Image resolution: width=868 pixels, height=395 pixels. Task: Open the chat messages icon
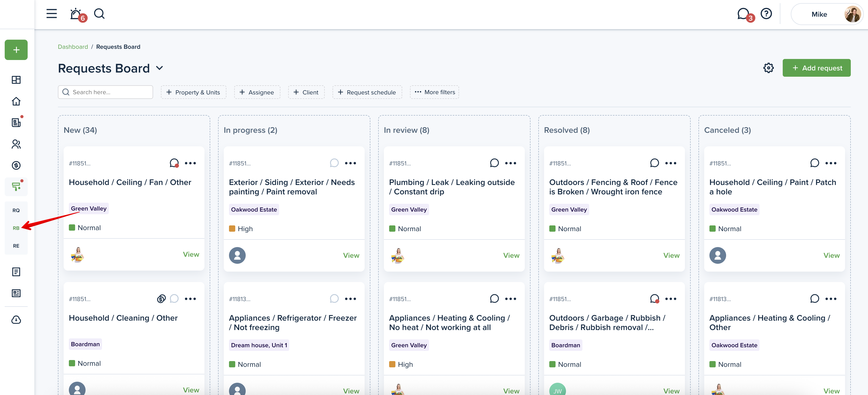743,14
